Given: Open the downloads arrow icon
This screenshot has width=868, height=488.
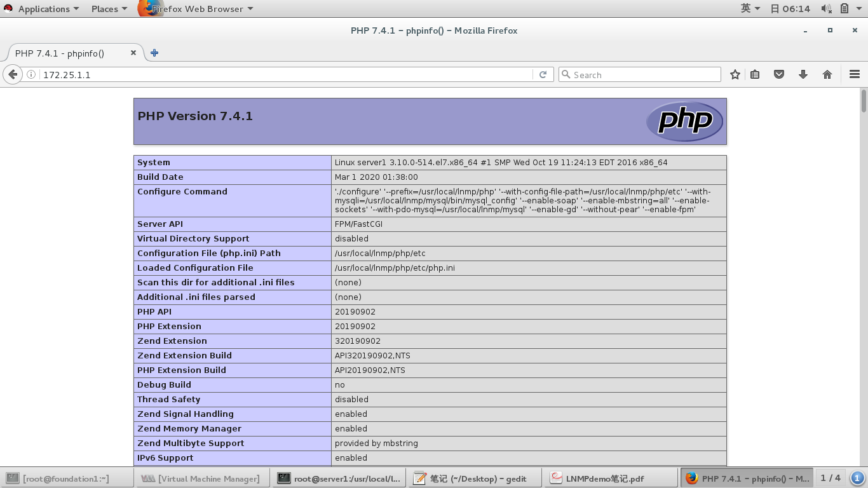Looking at the screenshot, I should tap(803, 74).
